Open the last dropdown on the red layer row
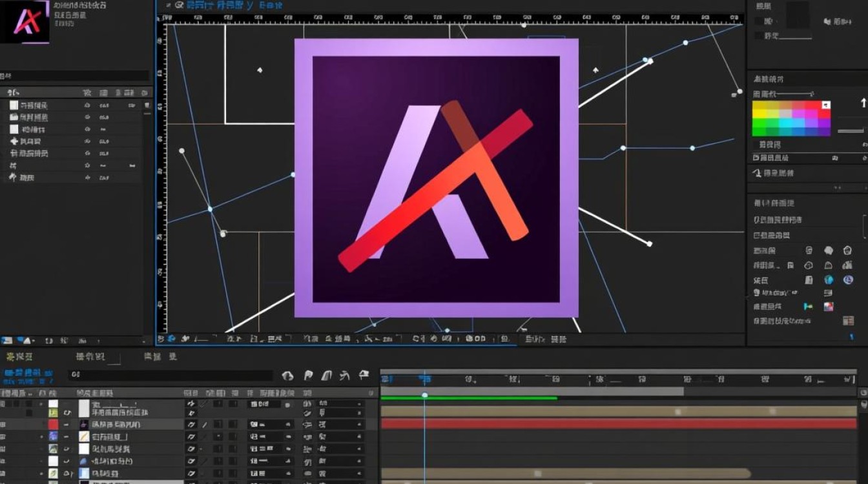The image size is (868, 484). 340,425
